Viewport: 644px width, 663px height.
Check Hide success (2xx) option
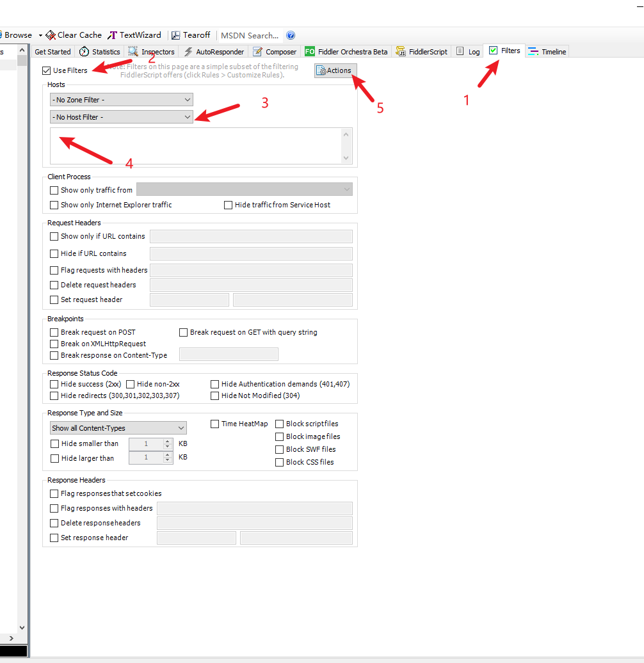pyautogui.click(x=54, y=385)
